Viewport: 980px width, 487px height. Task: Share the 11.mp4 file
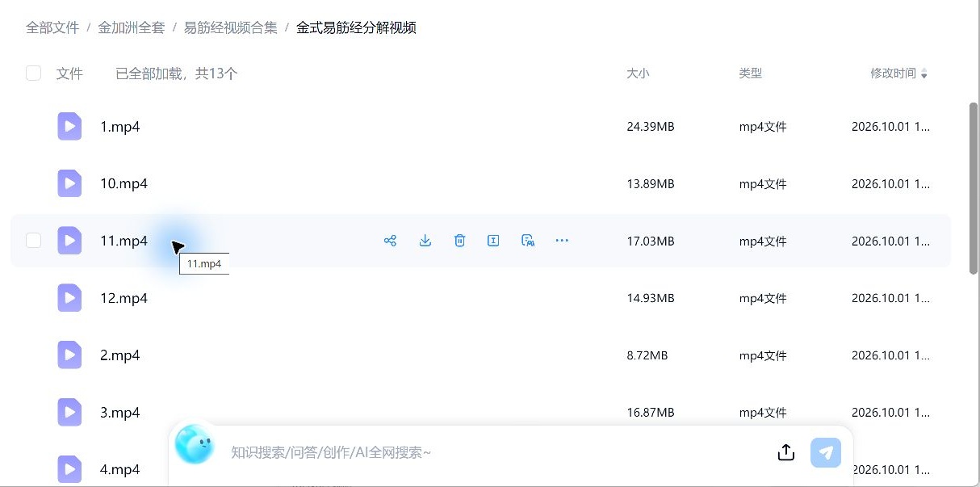pyautogui.click(x=391, y=241)
